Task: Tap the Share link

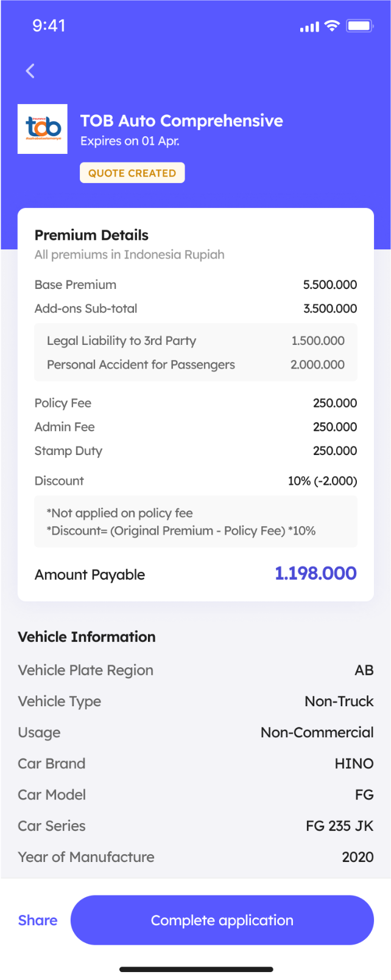Action: pyautogui.click(x=38, y=920)
